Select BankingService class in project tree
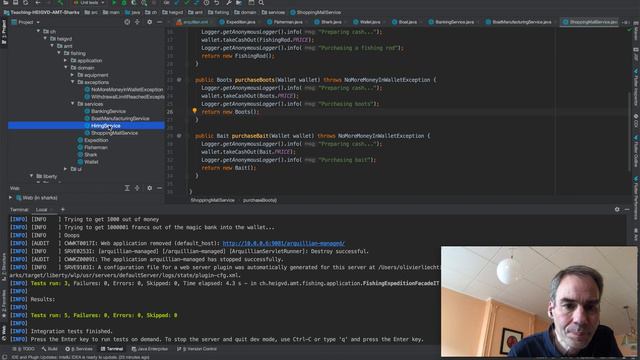Screen dimensions: 640x360 tap(105, 111)
